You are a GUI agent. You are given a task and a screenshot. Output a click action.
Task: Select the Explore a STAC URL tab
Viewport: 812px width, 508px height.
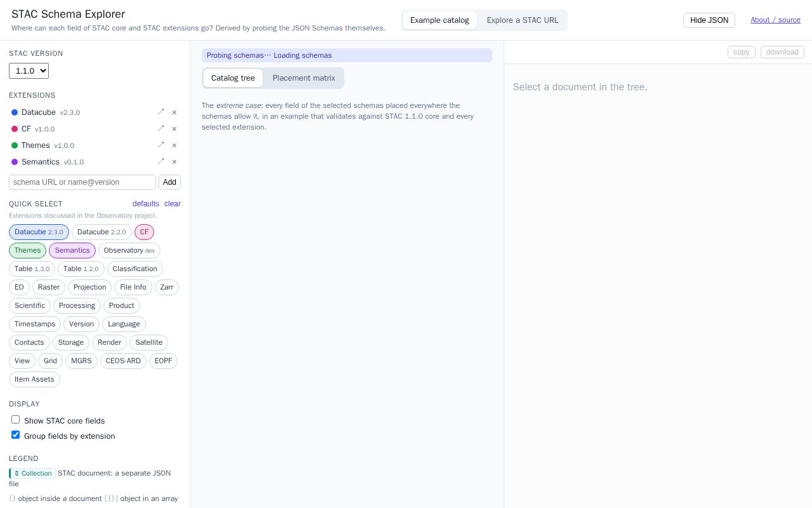[523, 20]
